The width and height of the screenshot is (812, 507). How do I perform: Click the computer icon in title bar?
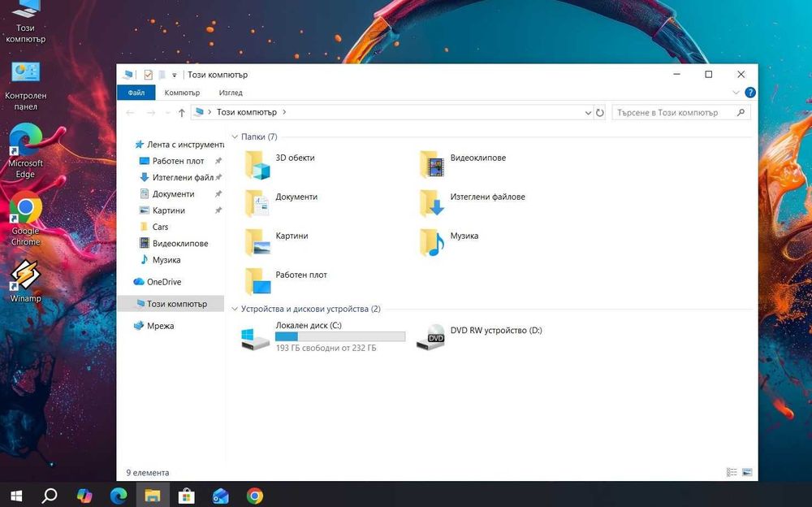point(127,75)
